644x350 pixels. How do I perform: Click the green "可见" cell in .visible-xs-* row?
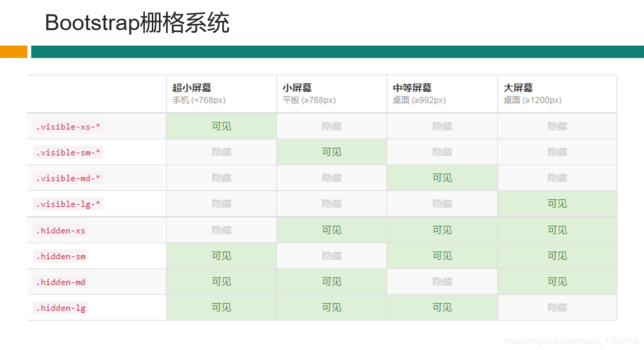221,126
